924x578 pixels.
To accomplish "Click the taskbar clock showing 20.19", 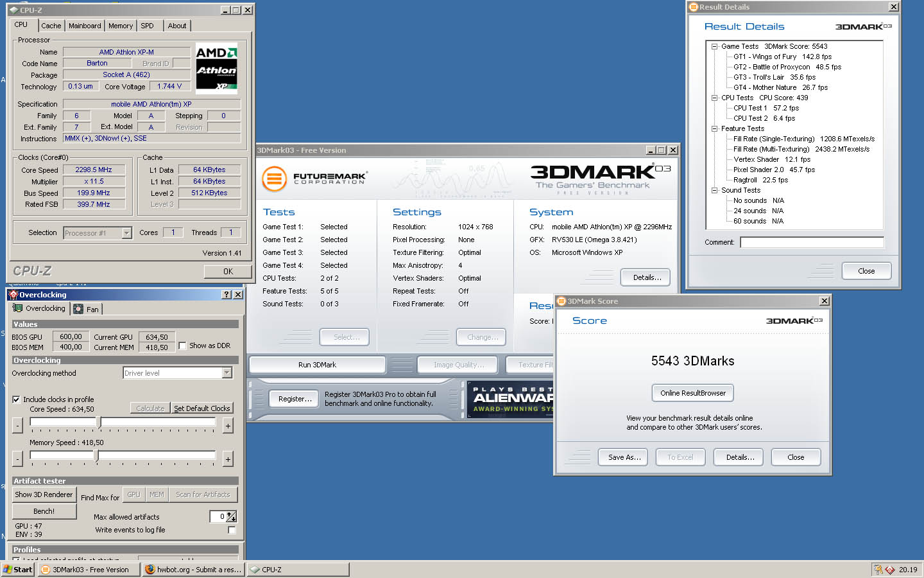I will 908,570.
